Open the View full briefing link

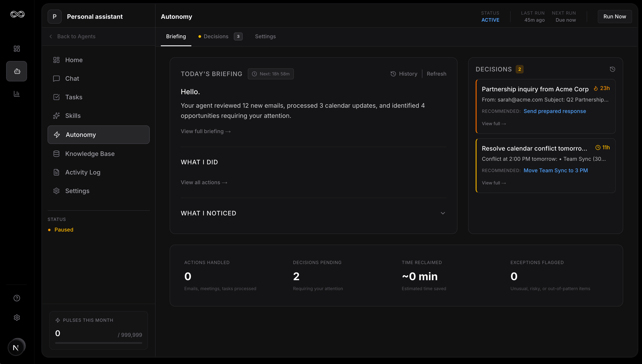pyautogui.click(x=206, y=131)
